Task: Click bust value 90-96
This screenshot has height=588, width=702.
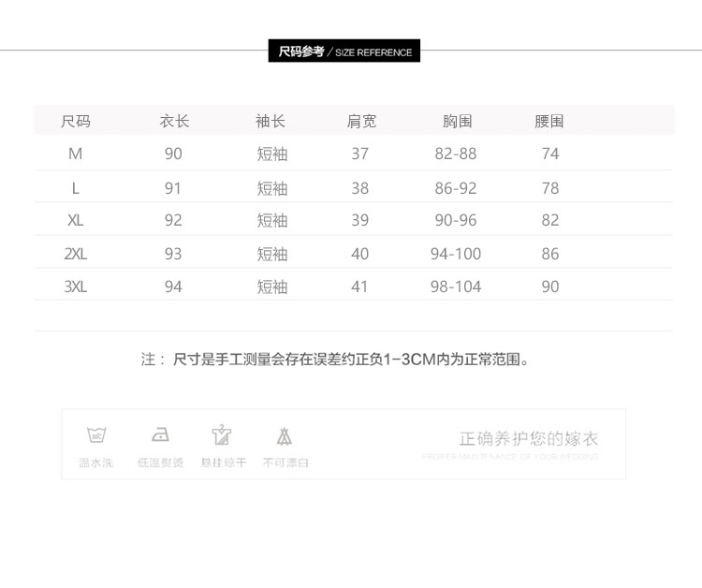Action: click(x=456, y=220)
